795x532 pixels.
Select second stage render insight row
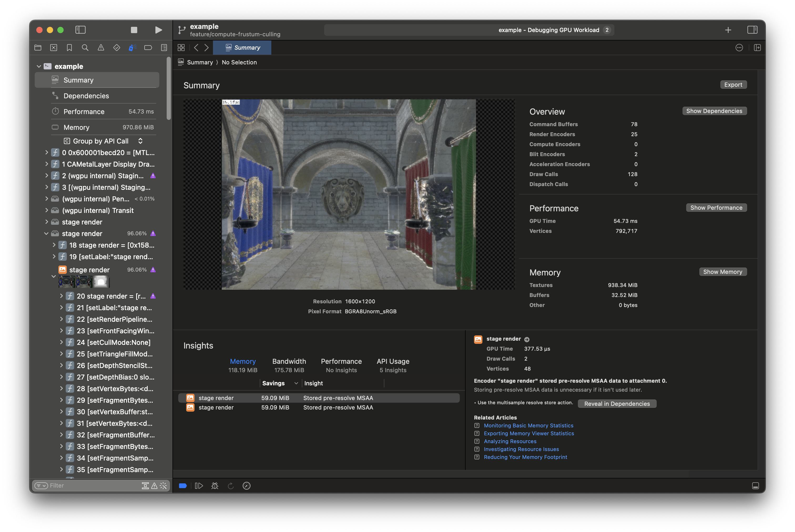pyautogui.click(x=319, y=407)
